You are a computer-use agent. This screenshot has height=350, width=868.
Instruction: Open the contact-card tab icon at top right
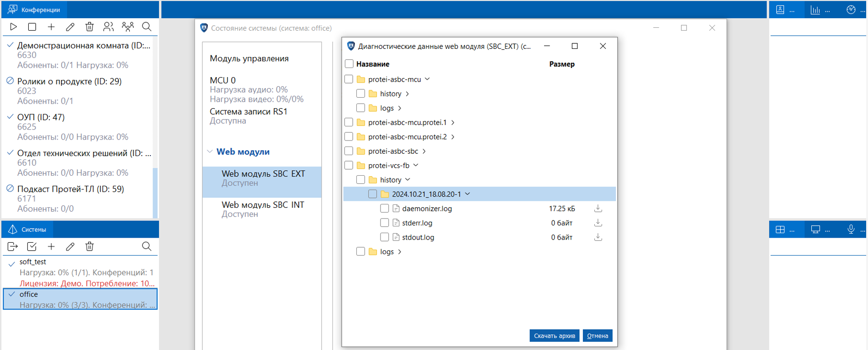780,10
